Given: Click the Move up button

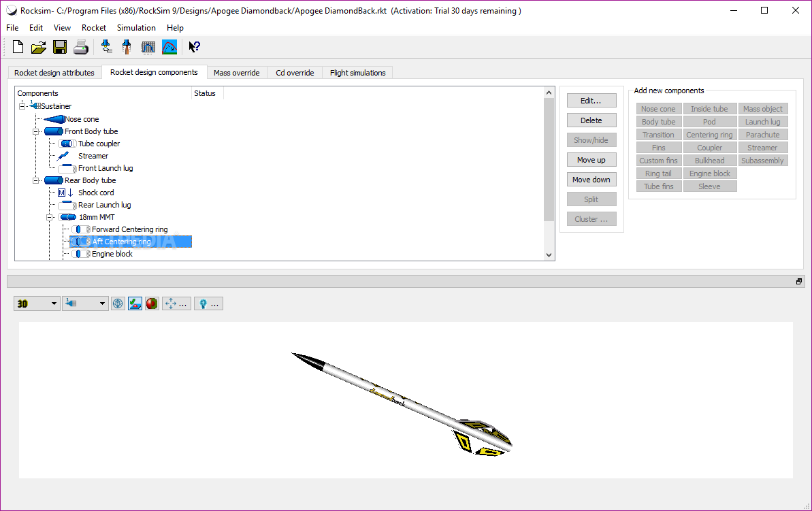Looking at the screenshot, I should point(591,160).
